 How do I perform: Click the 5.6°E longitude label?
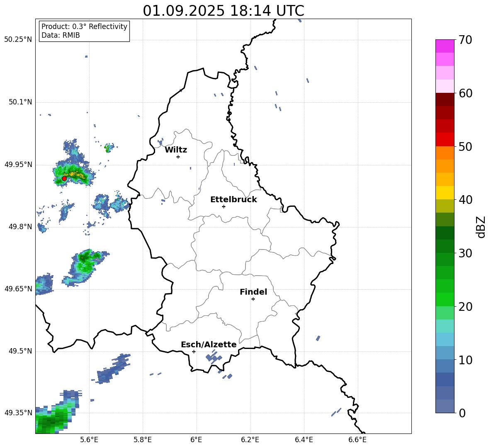[89, 440]
